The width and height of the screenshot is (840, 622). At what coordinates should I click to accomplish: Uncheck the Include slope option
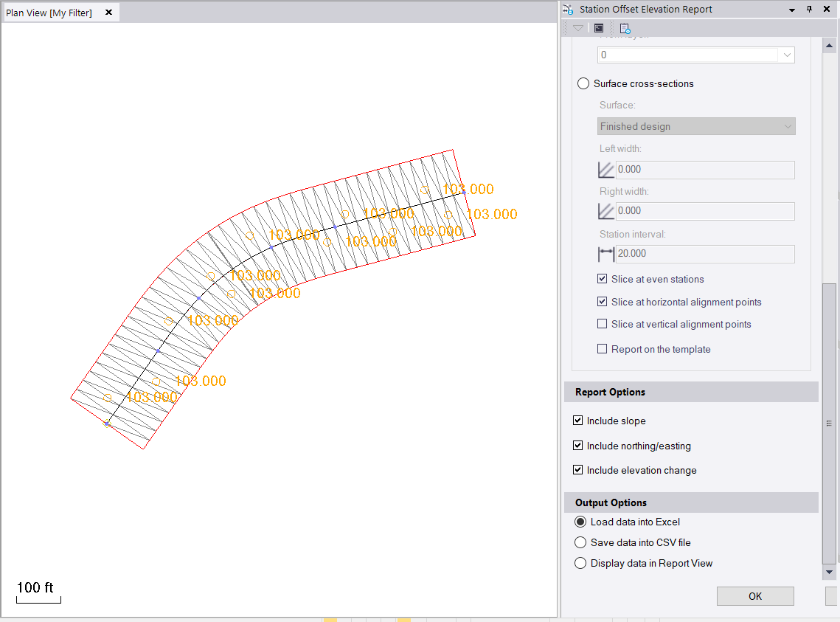(x=578, y=420)
